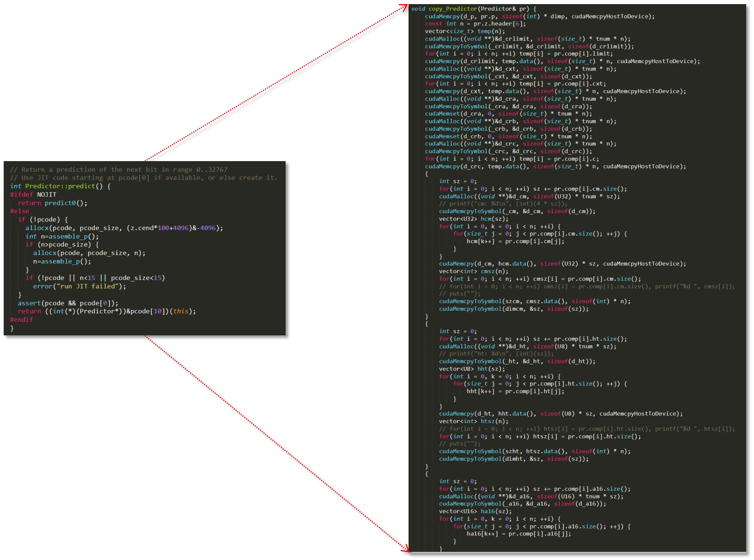Screen dimensions: 754x560
Task: Click 'cudaMemcpyToSymbol(dimht, &sz, sizeof(sz));'
Action: click(x=514, y=459)
